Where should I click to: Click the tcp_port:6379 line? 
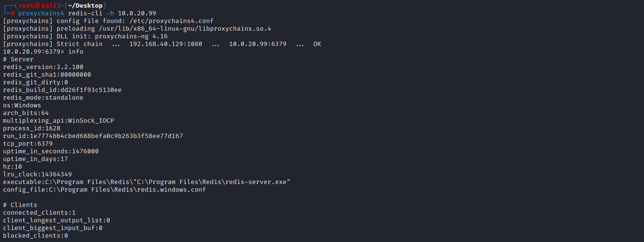28,144
